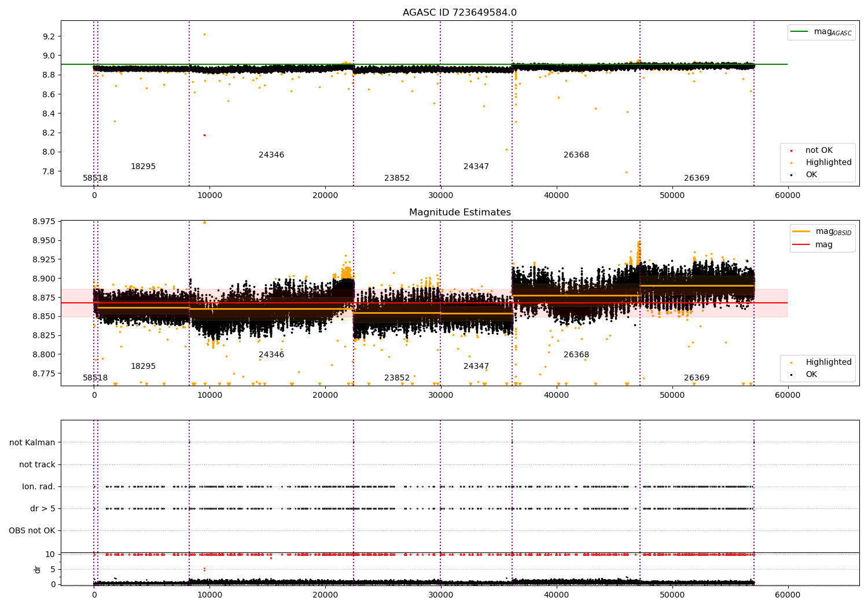Click the rotated 'dr' y-axis label
Image resolution: width=868 pixels, height=608 pixels.
(x=38, y=569)
